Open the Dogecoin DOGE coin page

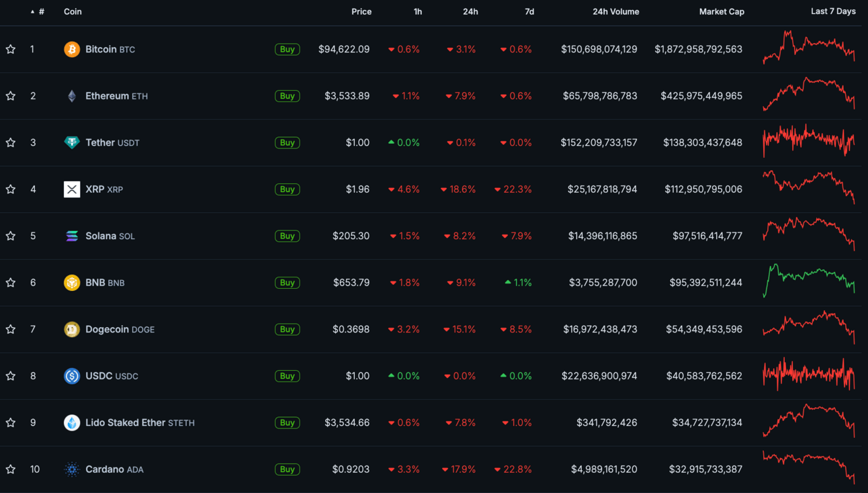[x=120, y=329]
